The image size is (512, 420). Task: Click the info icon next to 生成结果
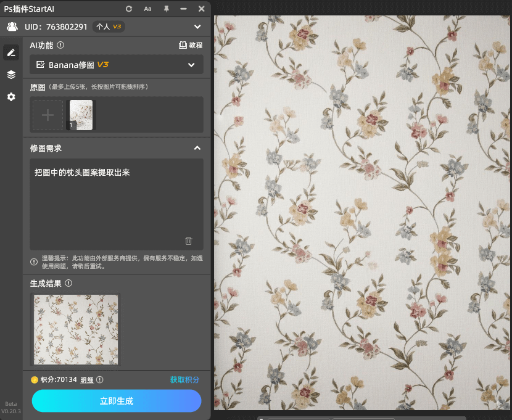pos(68,283)
